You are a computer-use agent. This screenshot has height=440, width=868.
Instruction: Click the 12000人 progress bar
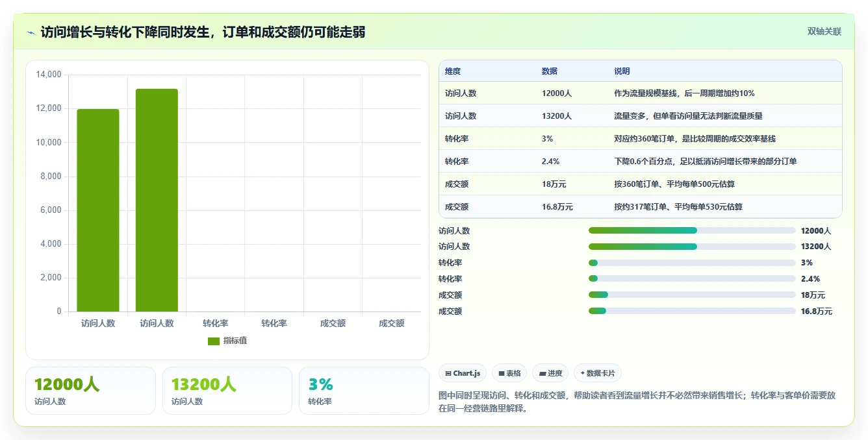point(692,230)
